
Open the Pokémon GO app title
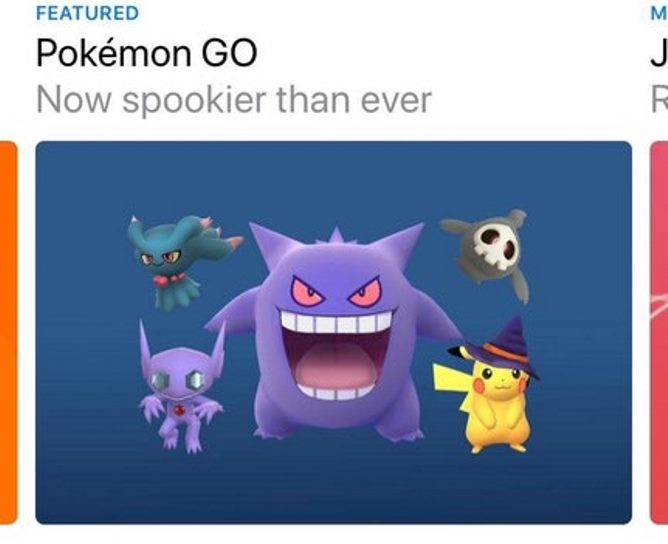[x=147, y=53]
